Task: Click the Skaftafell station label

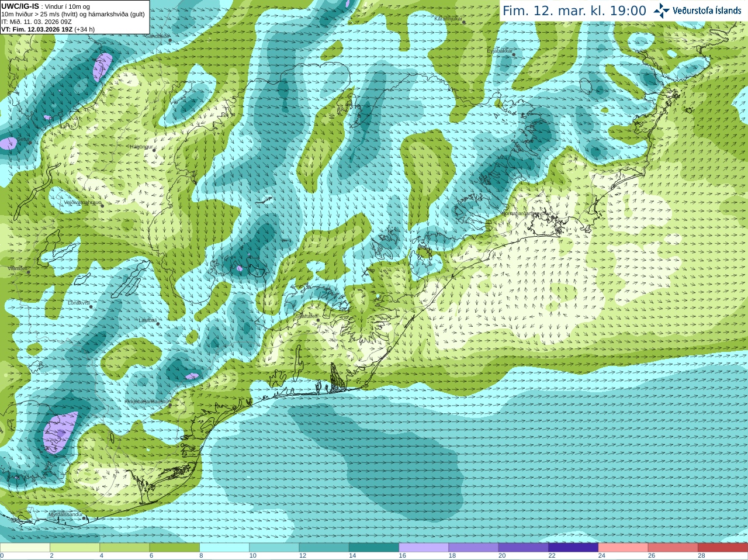Action: (306, 316)
